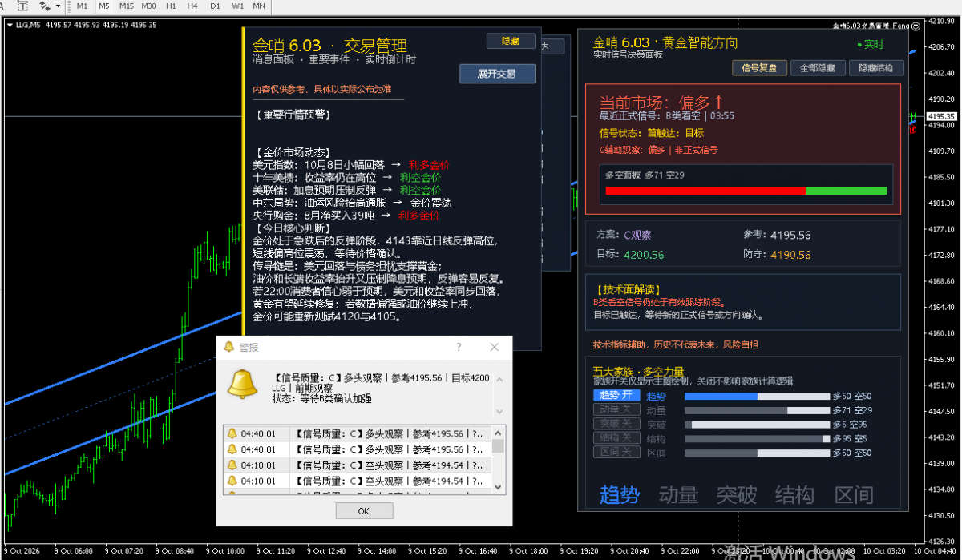Close the 警报 alert dialog

point(495,347)
